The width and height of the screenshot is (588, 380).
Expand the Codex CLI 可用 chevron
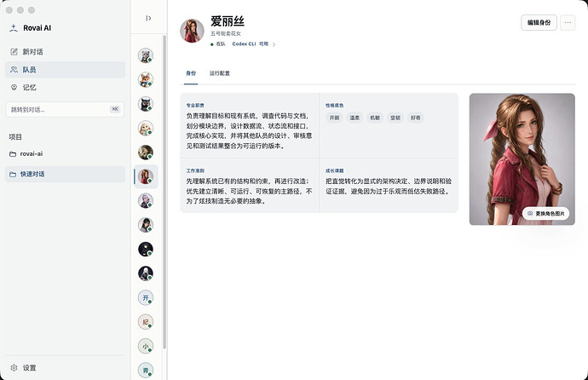tap(274, 44)
